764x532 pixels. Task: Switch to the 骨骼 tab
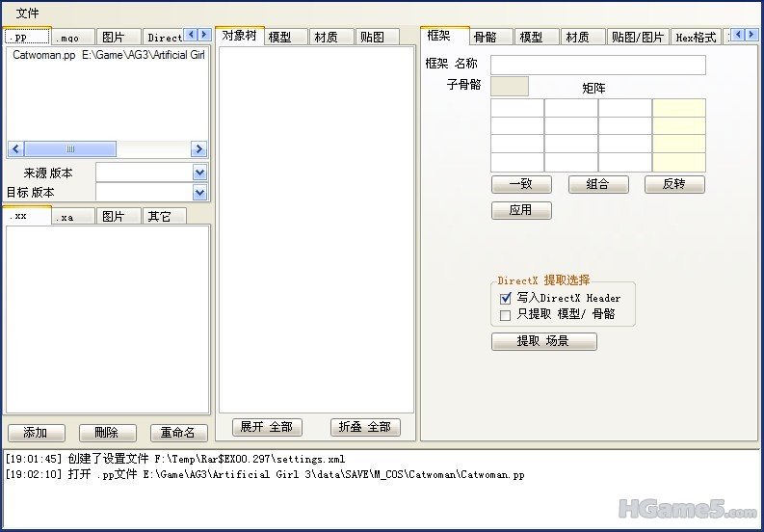(485, 38)
